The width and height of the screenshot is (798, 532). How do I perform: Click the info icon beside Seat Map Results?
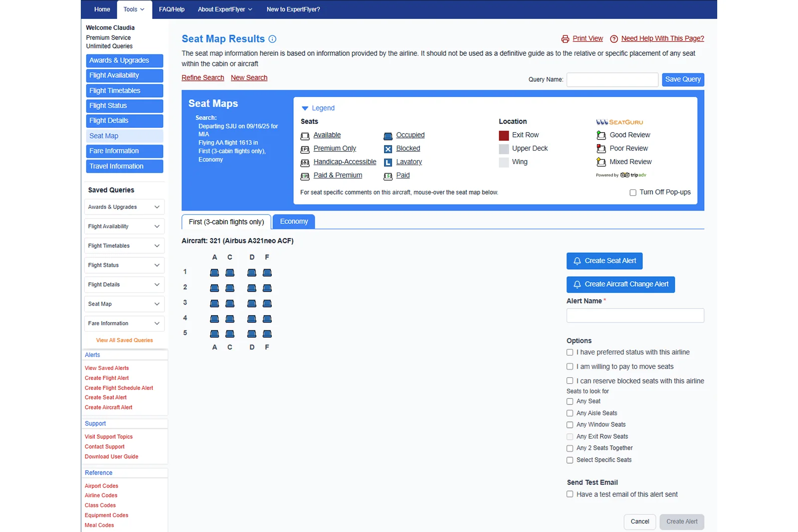(272, 39)
